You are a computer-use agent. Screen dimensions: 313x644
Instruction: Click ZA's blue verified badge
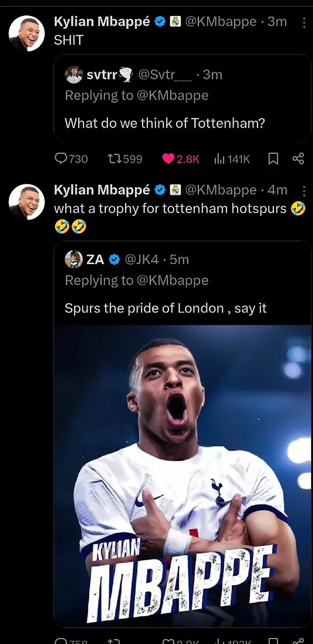coord(114,259)
